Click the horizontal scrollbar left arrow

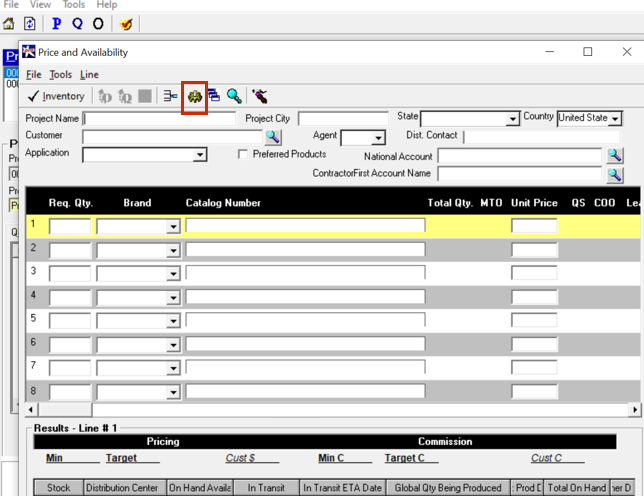(x=31, y=409)
